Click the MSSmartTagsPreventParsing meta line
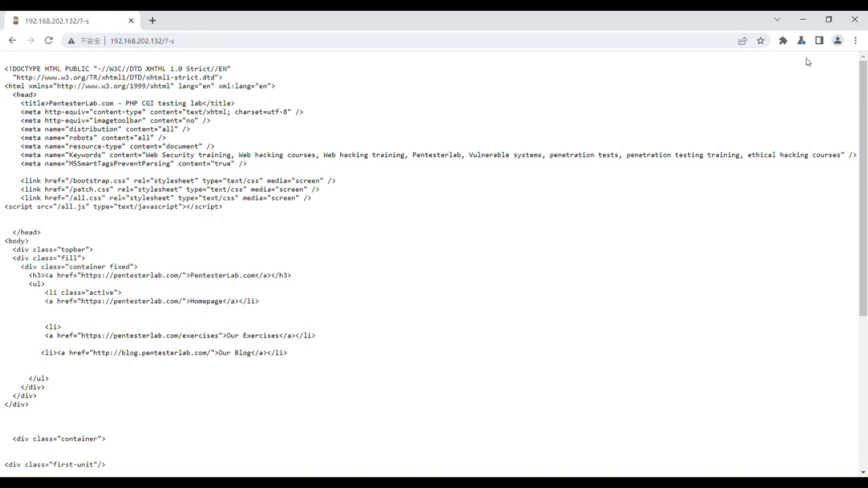The image size is (868, 488). (x=134, y=164)
